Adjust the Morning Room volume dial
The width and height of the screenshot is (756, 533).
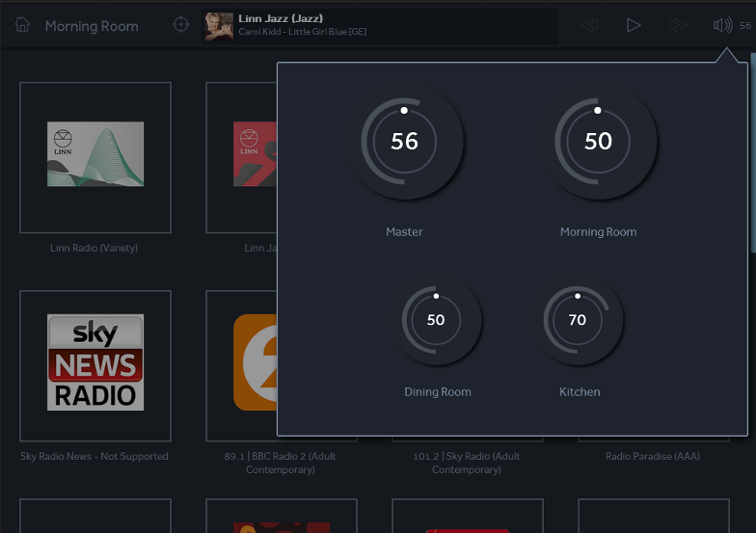[598, 142]
